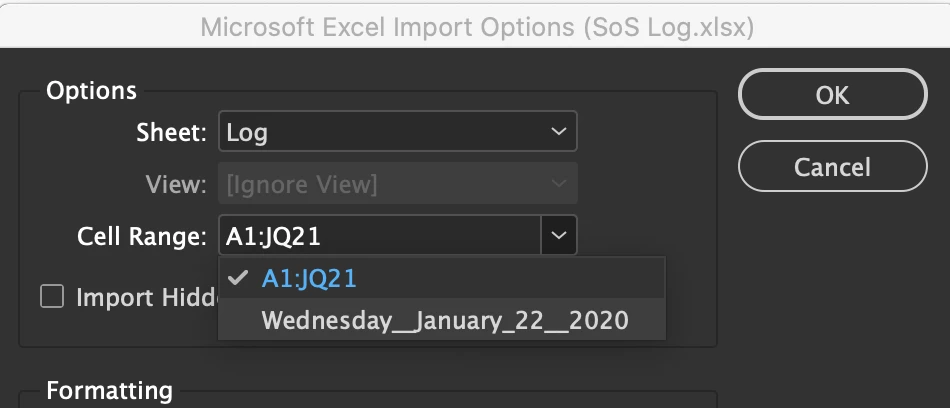Click the Cell Range field label
Viewport: 950px width, 408px height.
[x=142, y=237]
